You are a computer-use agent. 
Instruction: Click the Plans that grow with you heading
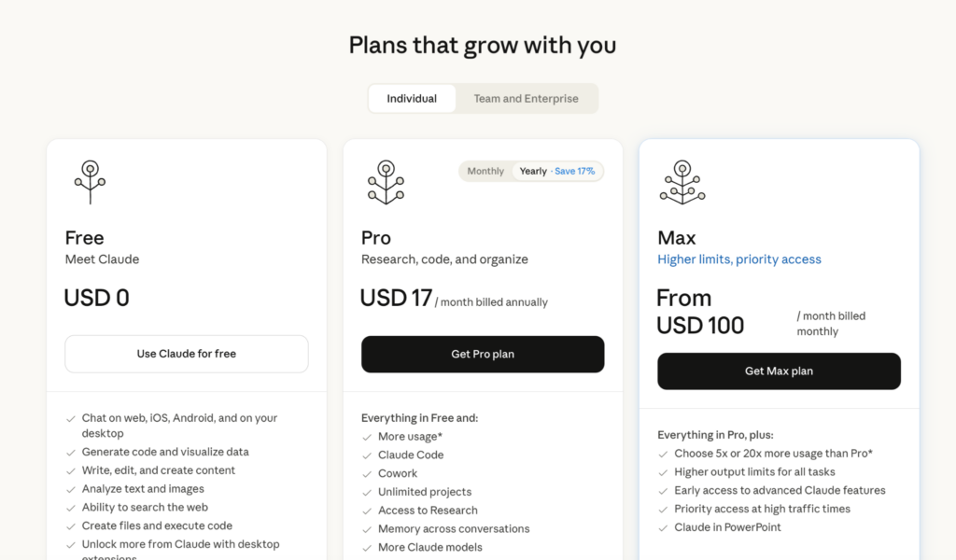pos(482,45)
